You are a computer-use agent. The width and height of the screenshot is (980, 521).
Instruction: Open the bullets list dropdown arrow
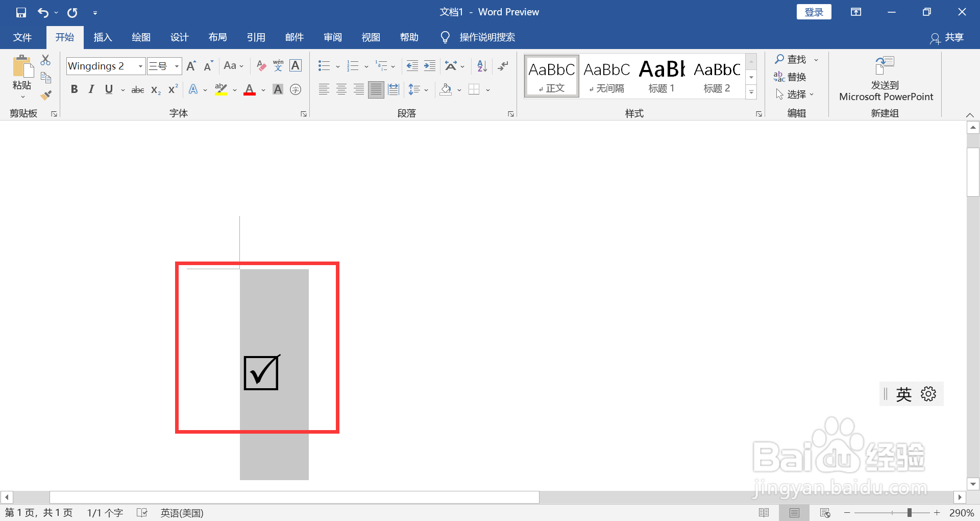click(338, 66)
